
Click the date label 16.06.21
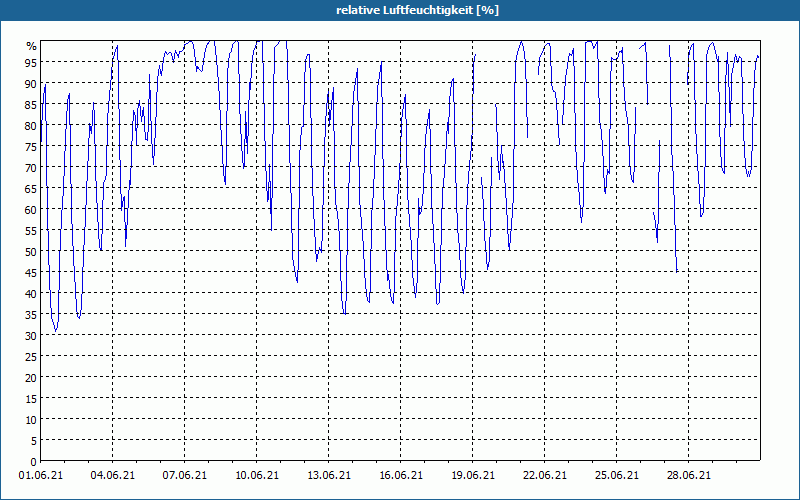point(401,475)
